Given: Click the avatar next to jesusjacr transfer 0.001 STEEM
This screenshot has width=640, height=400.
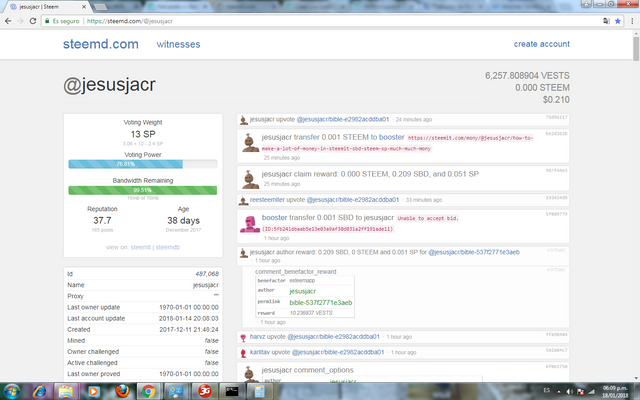Looking at the screenshot, I should click(250, 142).
